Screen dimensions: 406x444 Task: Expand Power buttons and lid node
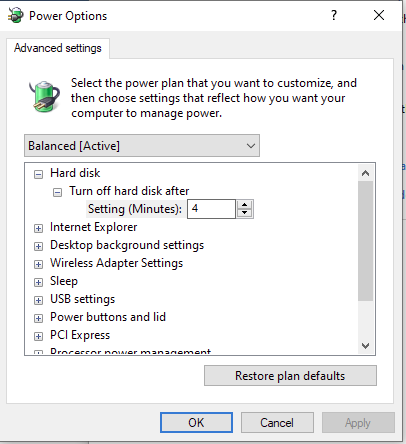click(38, 318)
